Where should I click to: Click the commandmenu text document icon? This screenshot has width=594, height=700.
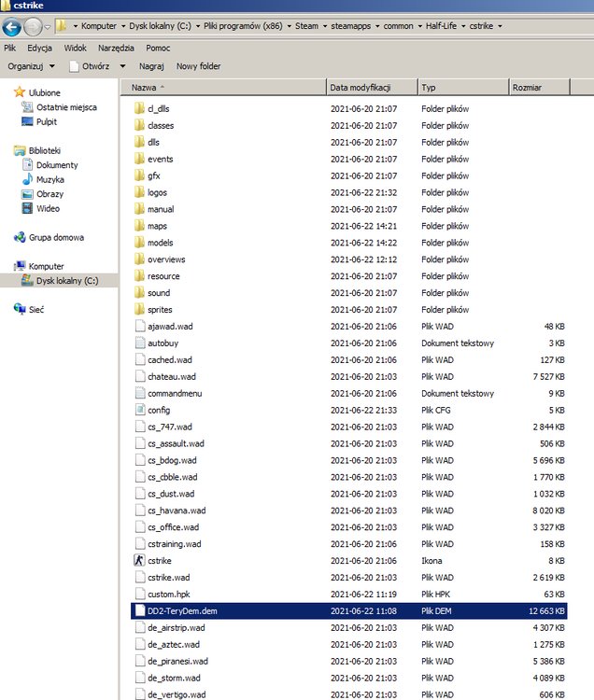pos(140,393)
